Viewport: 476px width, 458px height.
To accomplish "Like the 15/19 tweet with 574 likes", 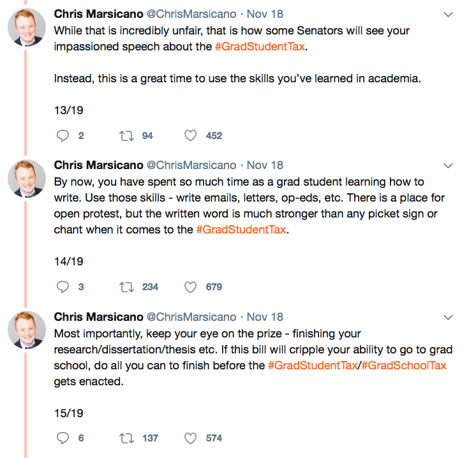I will (x=190, y=438).
